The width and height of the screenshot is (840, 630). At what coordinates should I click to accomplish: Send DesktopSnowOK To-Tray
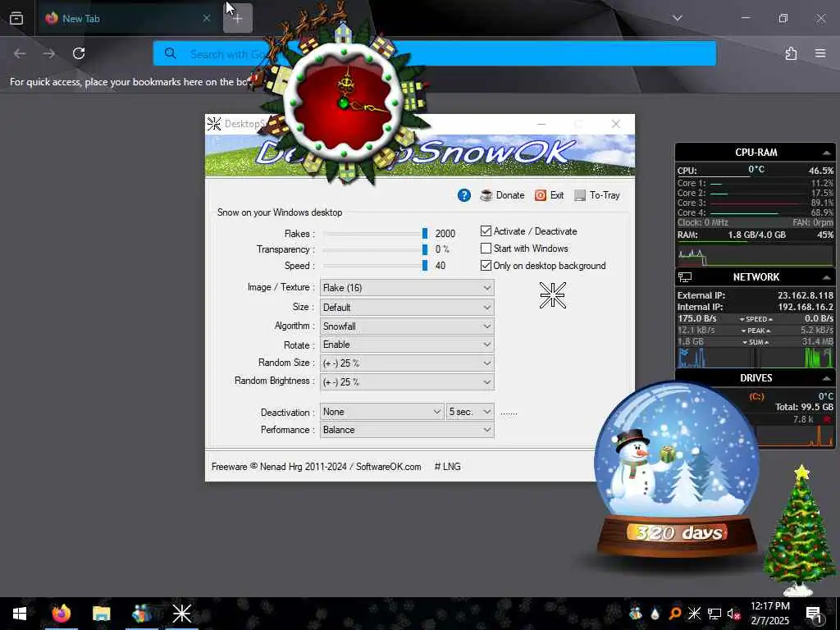[x=597, y=195]
